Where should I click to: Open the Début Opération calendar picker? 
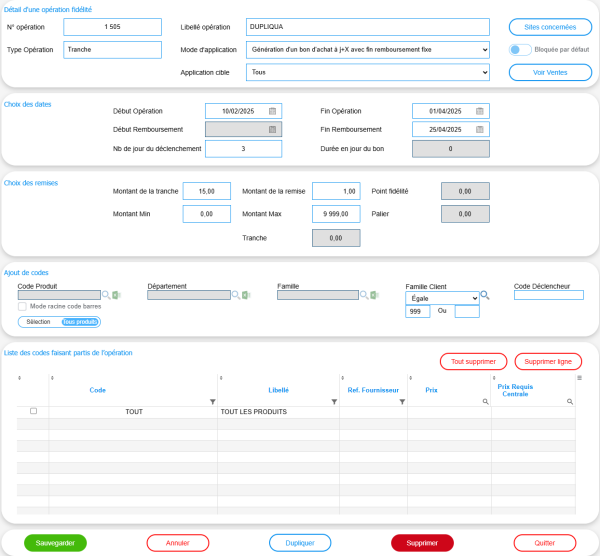point(272,111)
